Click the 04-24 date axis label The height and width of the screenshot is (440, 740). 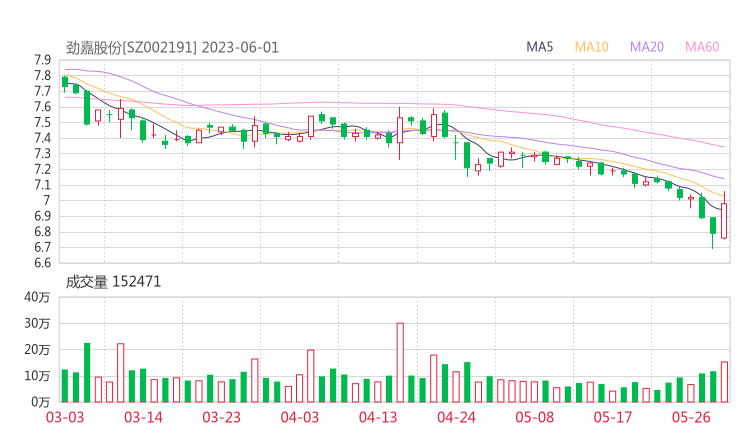tap(456, 417)
